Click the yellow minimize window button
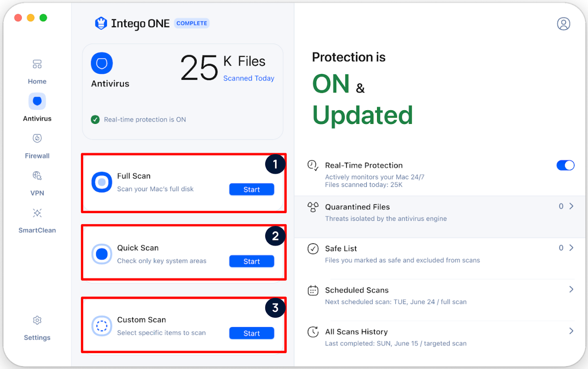Image resolution: width=588 pixels, height=369 pixels. [x=31, y=18]
